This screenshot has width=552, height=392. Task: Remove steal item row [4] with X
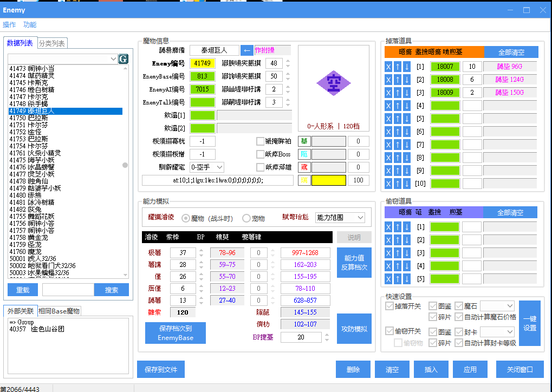click(x=388, y=266)
